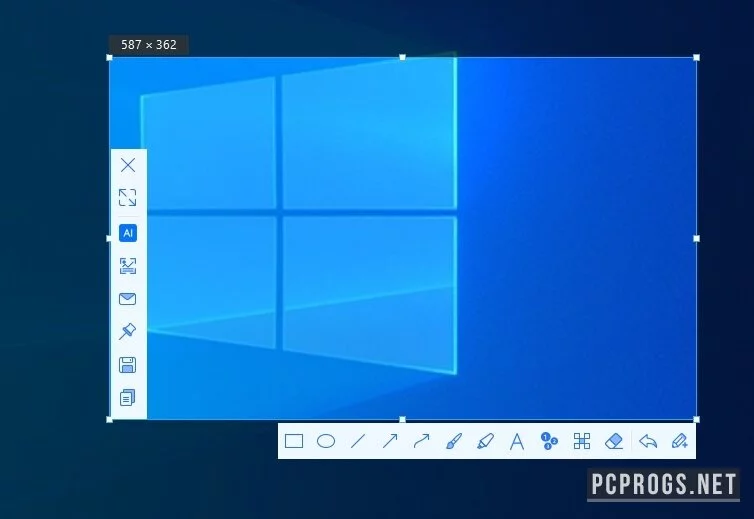The width and height of the screenshot is (754, 519).
Task: Open the advanced editor pencil icon
Action: pos(679,441)
